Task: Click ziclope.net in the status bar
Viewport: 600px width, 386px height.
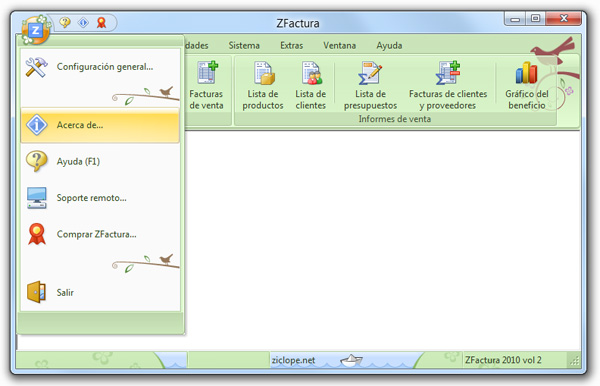Action: click(293, 360)
